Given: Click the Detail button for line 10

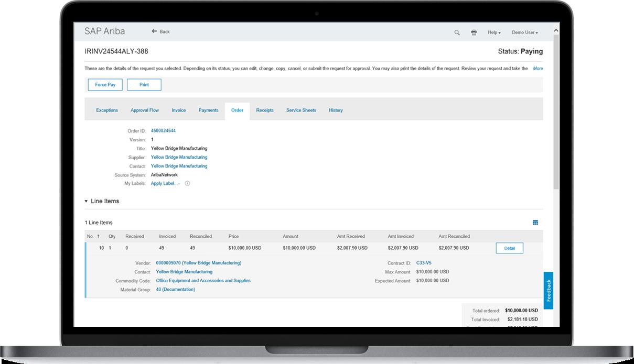Looking at the screenshot, I should (509, 248).
